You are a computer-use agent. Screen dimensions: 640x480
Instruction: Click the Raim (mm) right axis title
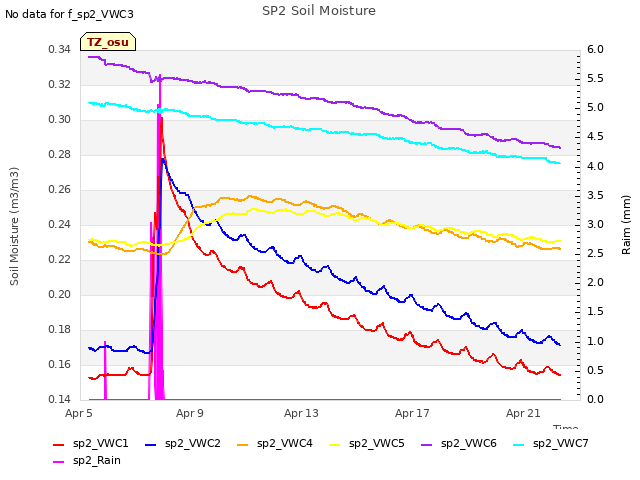coord(626,225)
